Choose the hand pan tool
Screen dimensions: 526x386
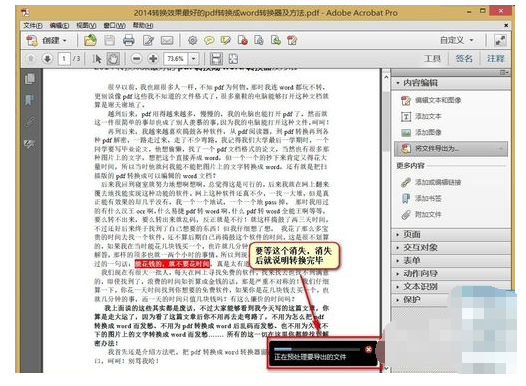pyautogui.click(x=113, y=59)
